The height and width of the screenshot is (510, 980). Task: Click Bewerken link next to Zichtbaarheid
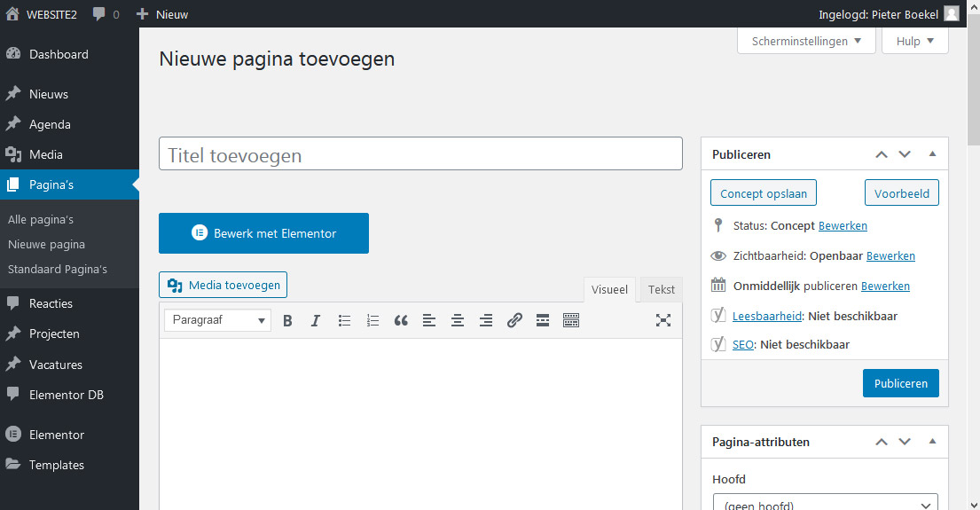(x=890, y=255)
